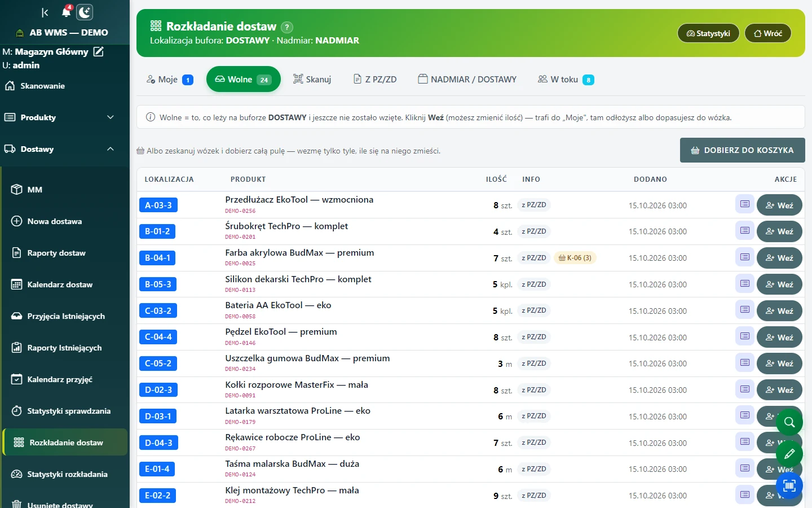Open the Skanuj tab
The image size is (812, 508).
312,80
